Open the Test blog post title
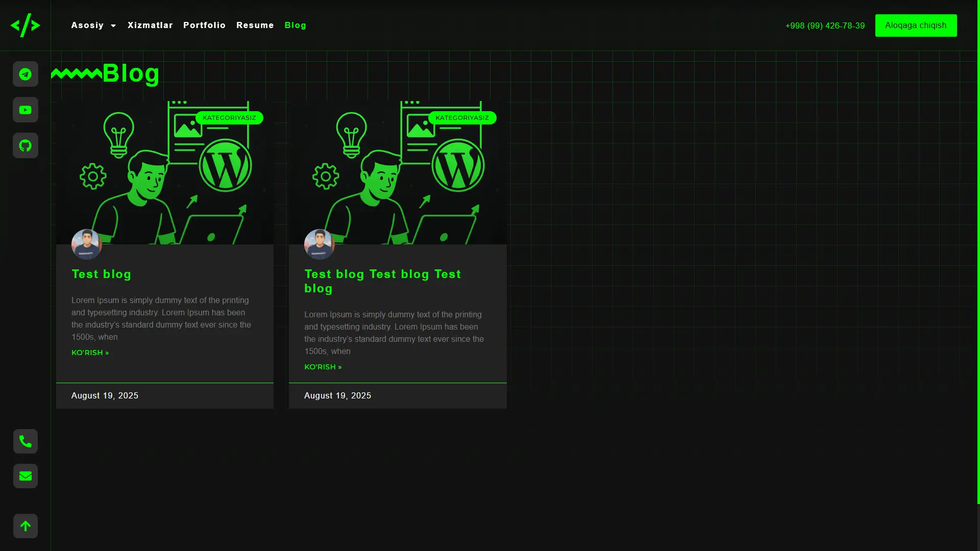The image size is (980, 551). pos(101,274)
